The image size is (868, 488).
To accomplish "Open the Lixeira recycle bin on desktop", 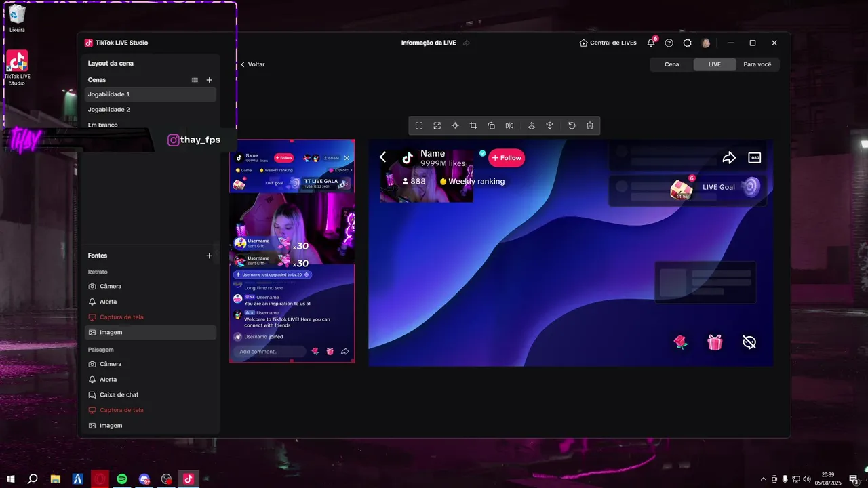I will 17,18.
